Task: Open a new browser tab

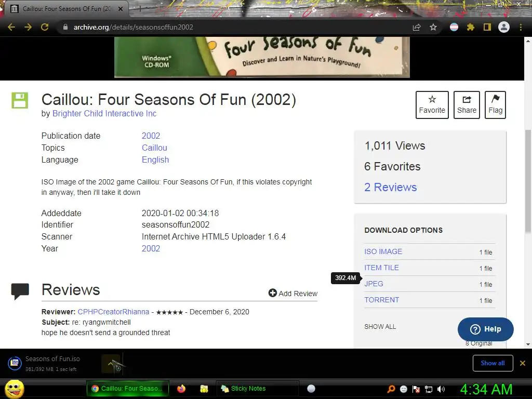Action: [x=140, y=9]
